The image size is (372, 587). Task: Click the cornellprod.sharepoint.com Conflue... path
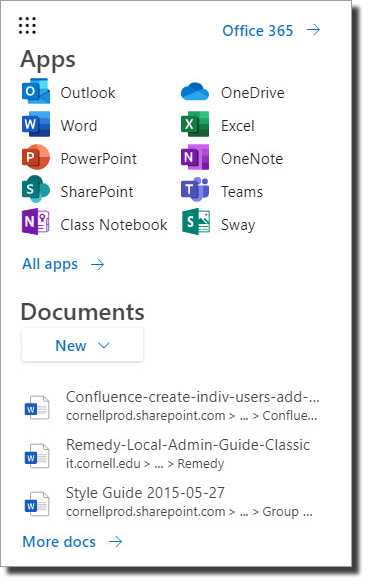[191, 416]
